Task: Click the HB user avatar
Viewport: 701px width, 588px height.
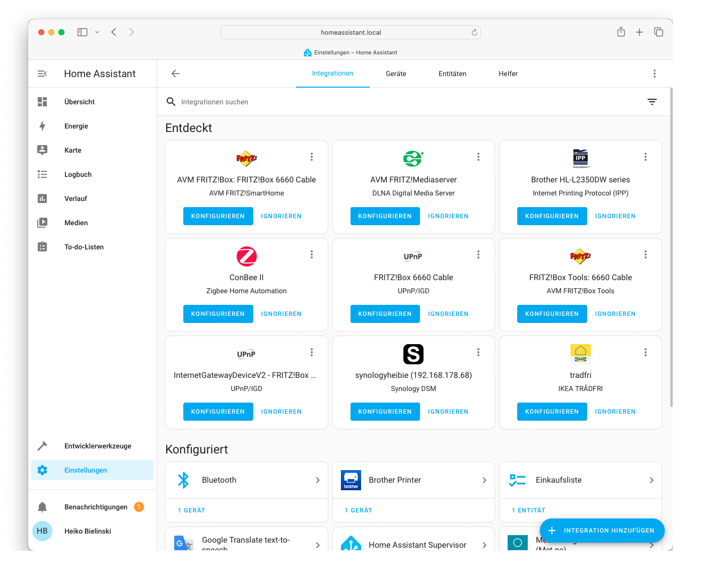Action: point(42,531)
